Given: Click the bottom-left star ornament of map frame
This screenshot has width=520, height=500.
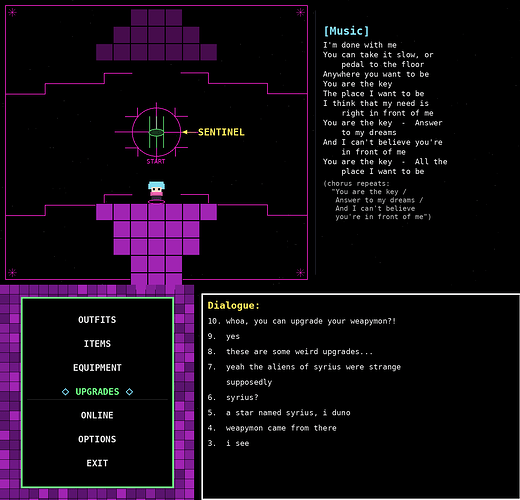Looking at the screenshot, I should coord(12,273).
